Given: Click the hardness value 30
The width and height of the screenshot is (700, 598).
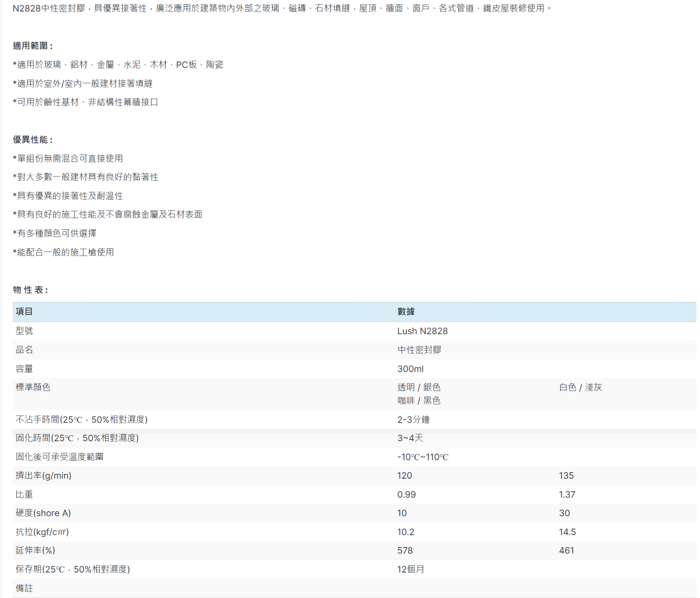Looking at the screenshot, I should coord(565,513).
